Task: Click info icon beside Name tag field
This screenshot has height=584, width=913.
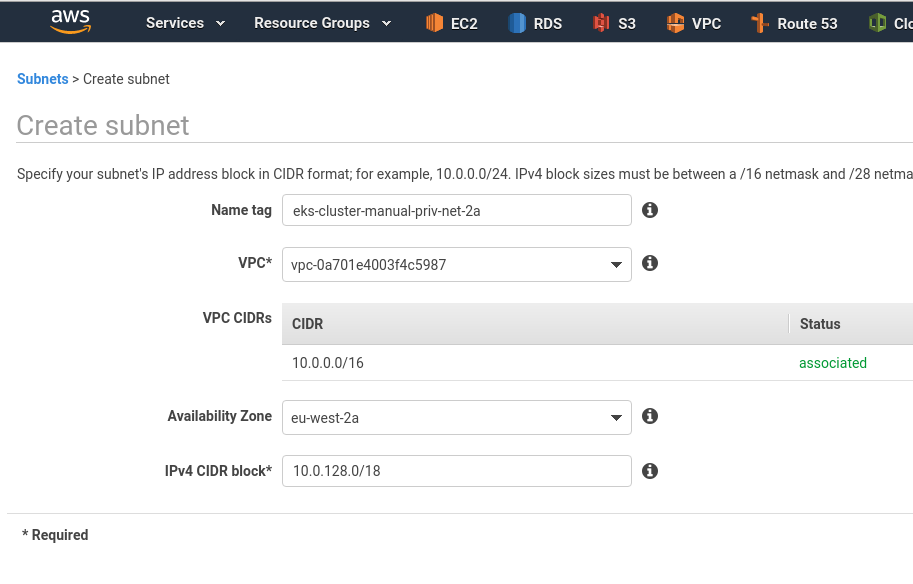Action: 650,210
